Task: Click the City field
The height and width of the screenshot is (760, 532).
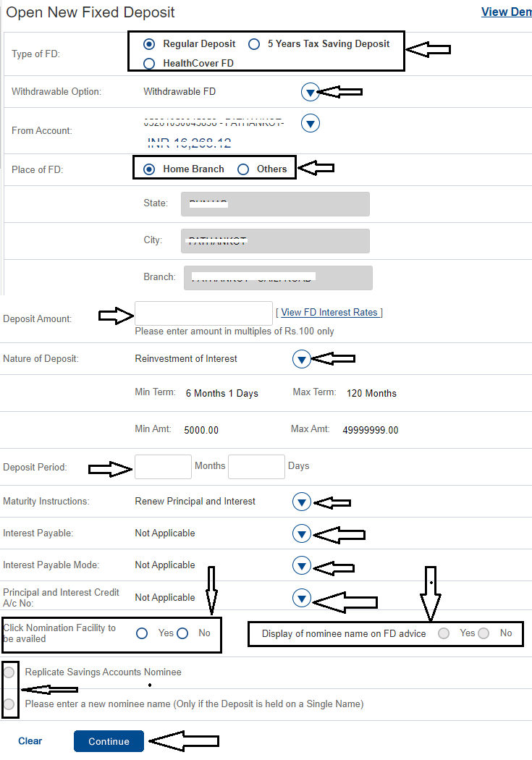Action: 275,241
